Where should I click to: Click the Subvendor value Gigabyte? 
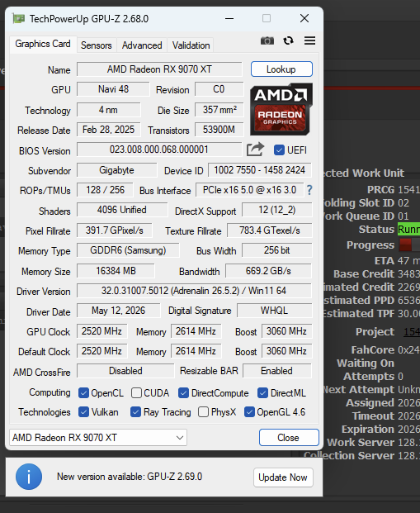116,170
